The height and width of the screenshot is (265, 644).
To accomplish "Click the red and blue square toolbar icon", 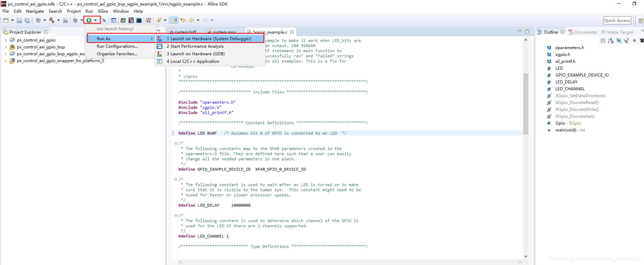I will click(131, 20).
